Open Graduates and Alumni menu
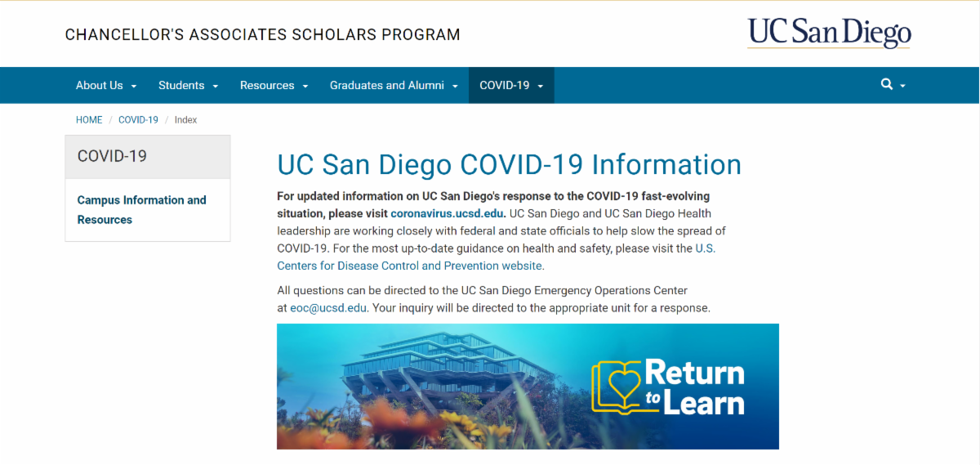 394,85
